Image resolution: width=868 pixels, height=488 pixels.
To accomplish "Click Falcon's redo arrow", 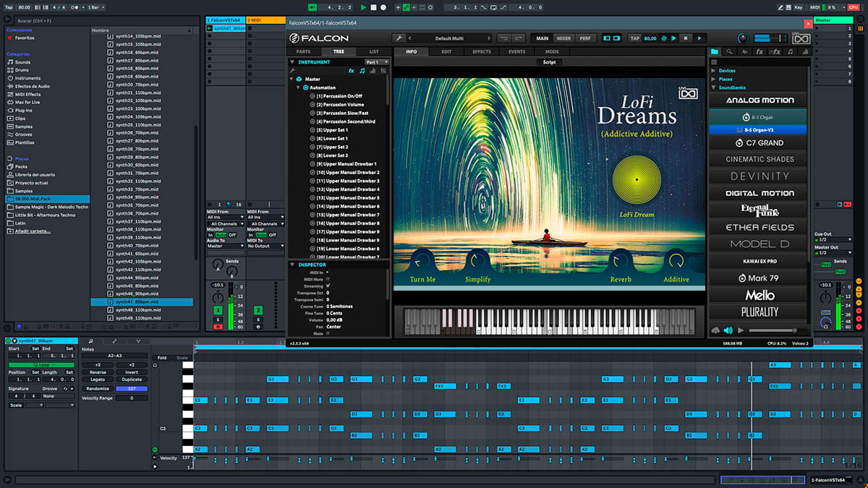I will (519, 38).
